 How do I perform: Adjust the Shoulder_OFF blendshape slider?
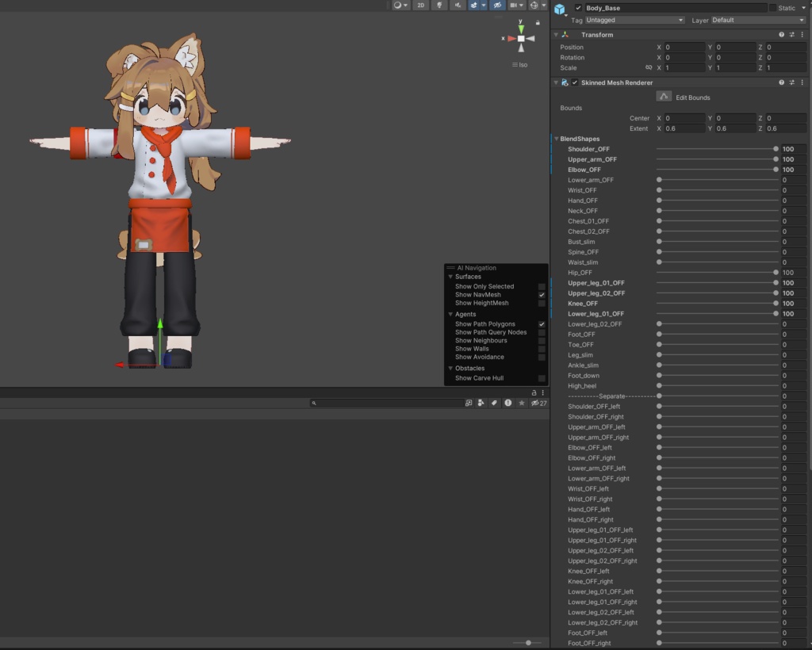717,149
